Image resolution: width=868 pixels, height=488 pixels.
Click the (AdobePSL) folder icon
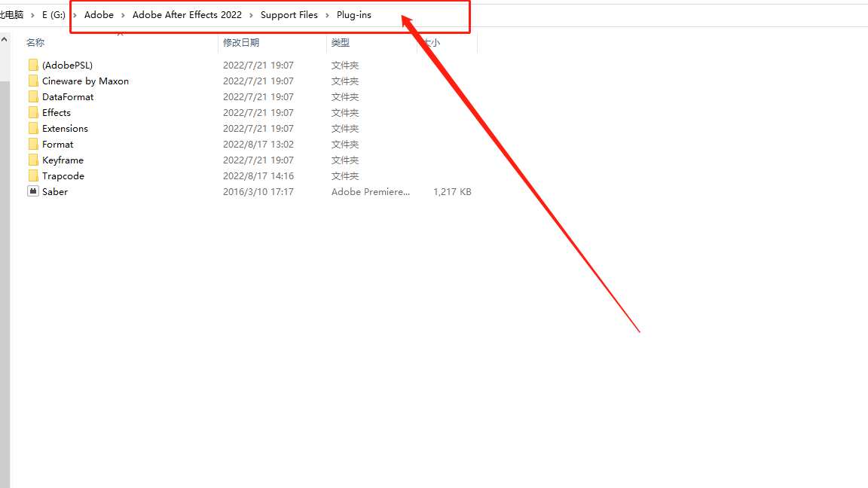coord(33,66)
